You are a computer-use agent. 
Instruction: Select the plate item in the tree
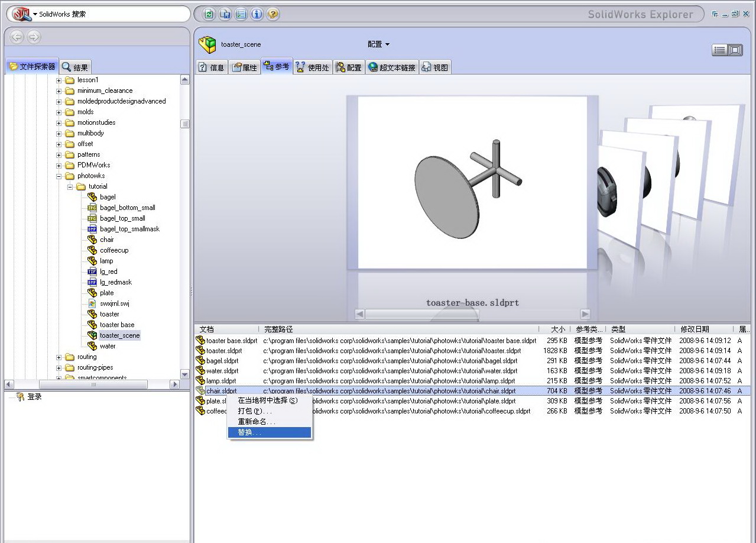pos(107,293)
